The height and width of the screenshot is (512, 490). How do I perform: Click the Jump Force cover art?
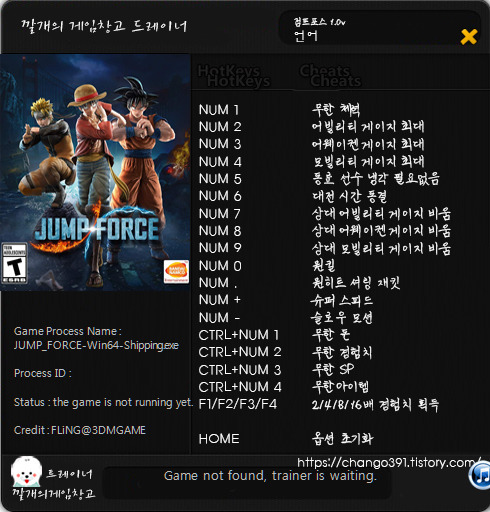click(x=95, y=173)
